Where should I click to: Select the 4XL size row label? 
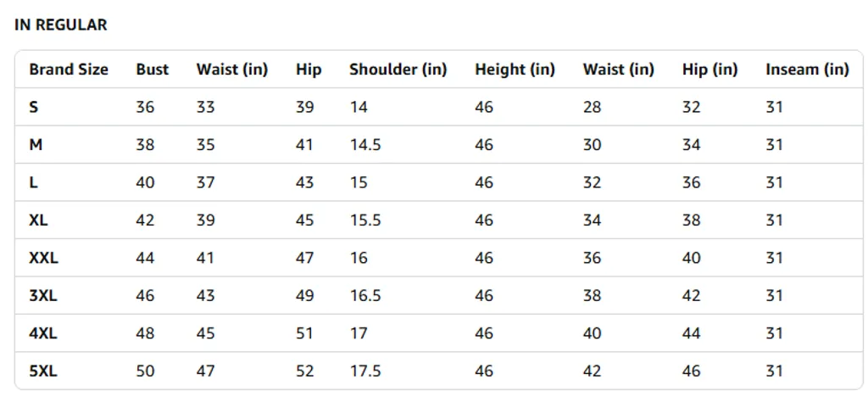click(43, 332)
